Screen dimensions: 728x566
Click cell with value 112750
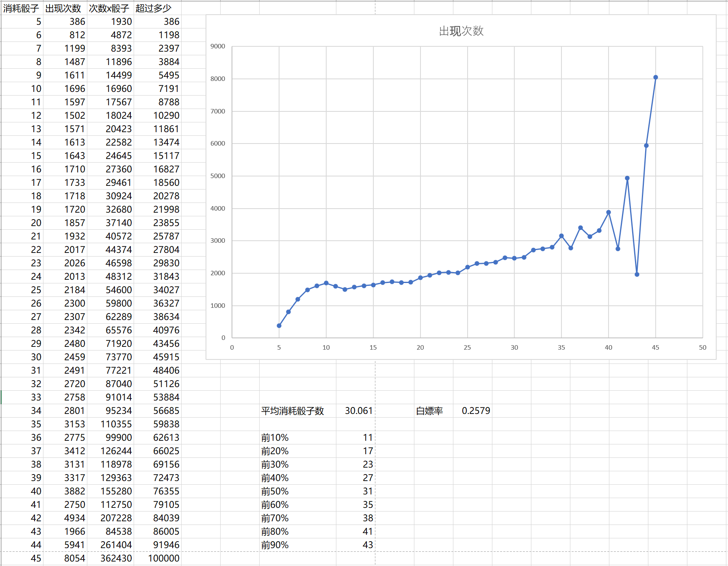coord(110,505)
